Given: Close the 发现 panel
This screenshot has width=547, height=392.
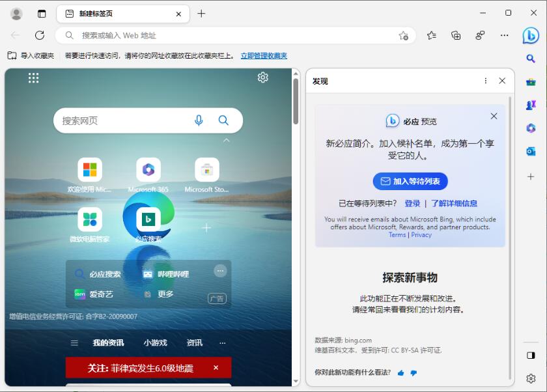Looking at the screenshot, I should (x=502, y=81).
